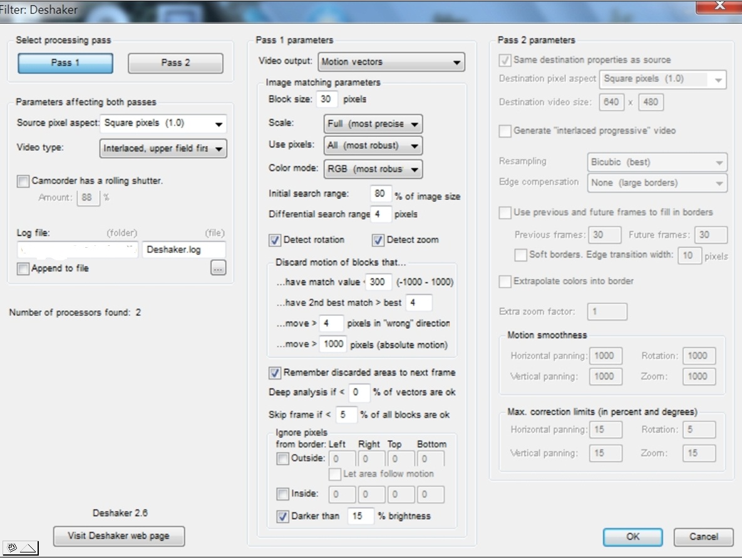This screenshot has height=560, width=742.
Task: Click the Deep analysis percentage field
Action: (x=359, y=392)
